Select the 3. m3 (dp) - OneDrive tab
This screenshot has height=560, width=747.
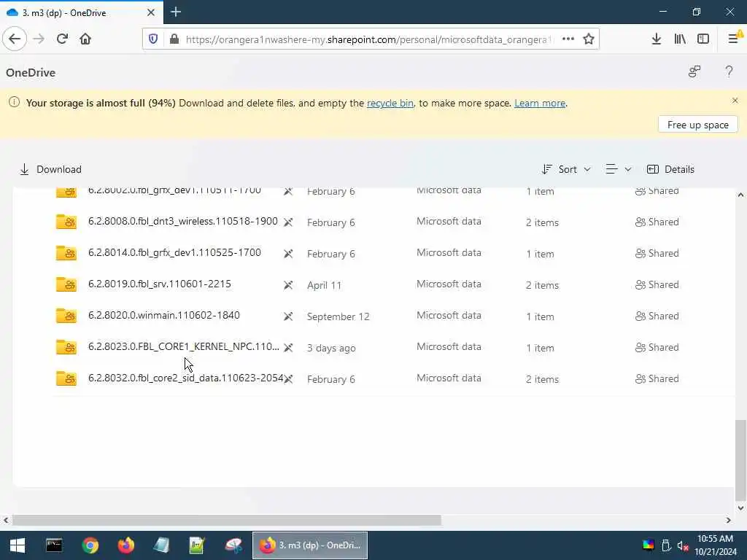(x=81, y=12)
